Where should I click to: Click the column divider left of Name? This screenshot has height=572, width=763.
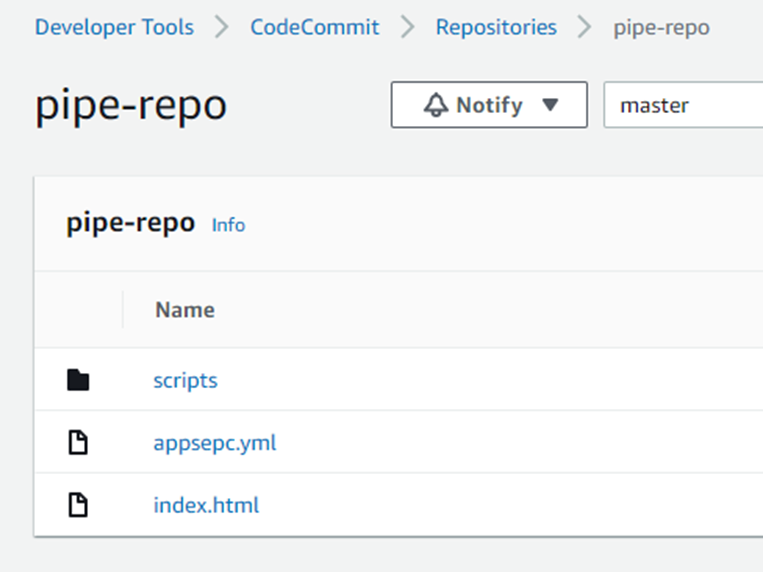[x=123, y=310]
